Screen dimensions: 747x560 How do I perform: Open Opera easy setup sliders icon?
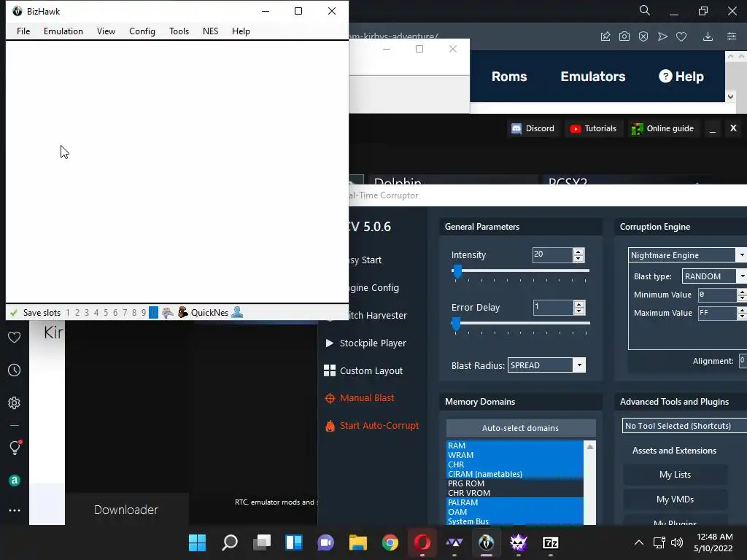pos(732,36)
